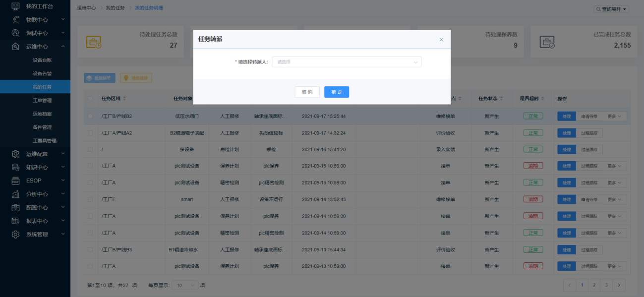644x297 pixels.
Task: Click the 系统管理 gear icon
Action: point(16,234)
